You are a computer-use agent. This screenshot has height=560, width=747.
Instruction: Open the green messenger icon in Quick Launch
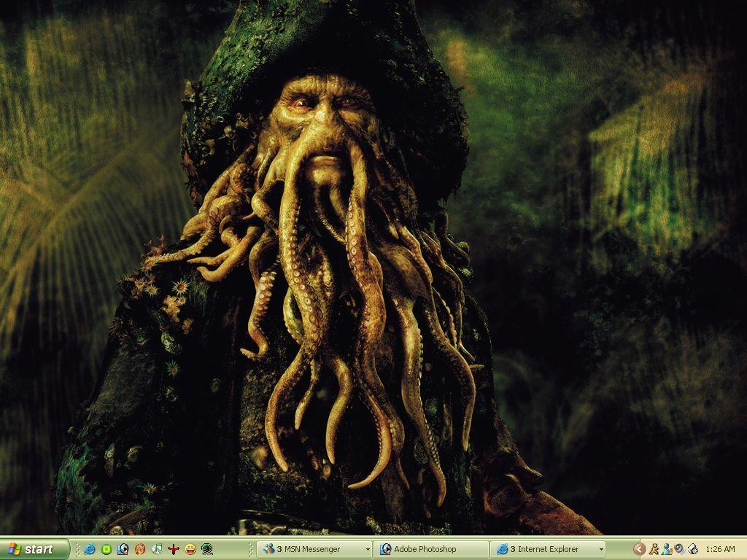click(104, 549)
